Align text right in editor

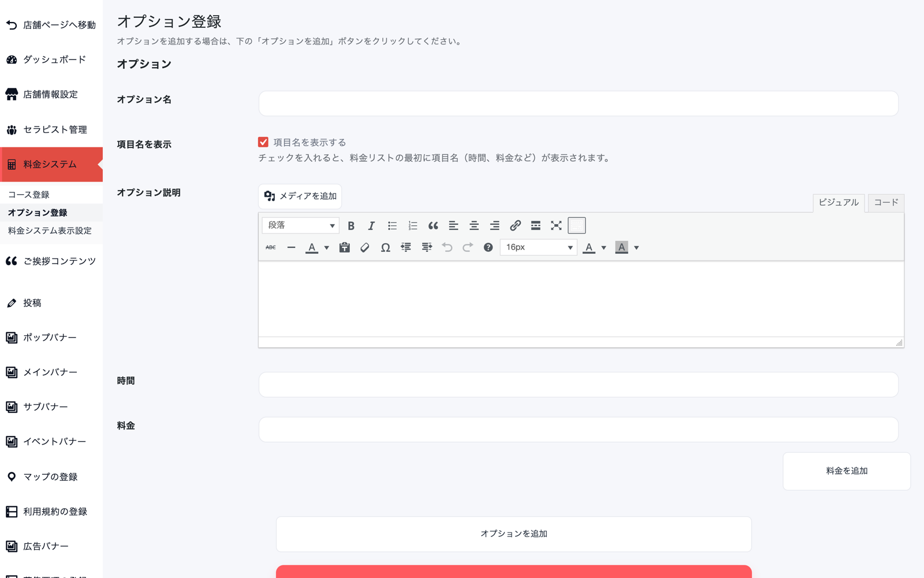[494, 225]
